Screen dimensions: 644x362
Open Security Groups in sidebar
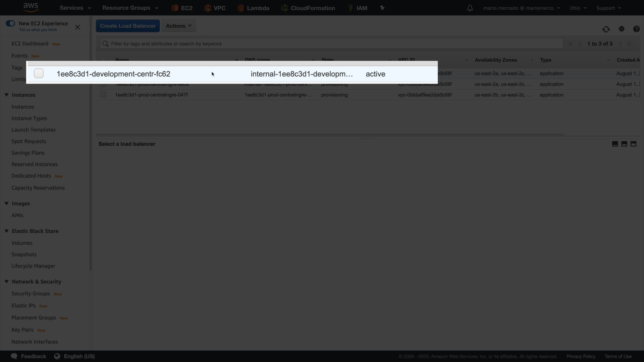pyautogui.click(x=31, y=294)
